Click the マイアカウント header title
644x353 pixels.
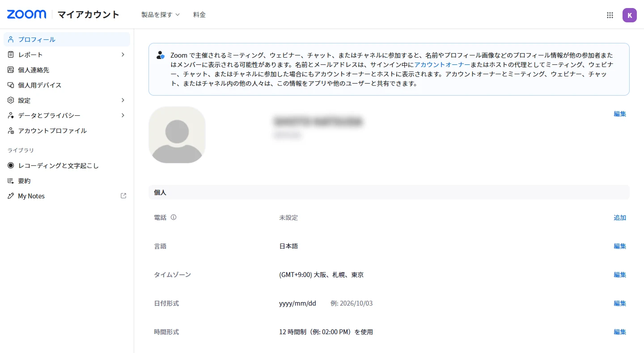[x=89, y=14]
